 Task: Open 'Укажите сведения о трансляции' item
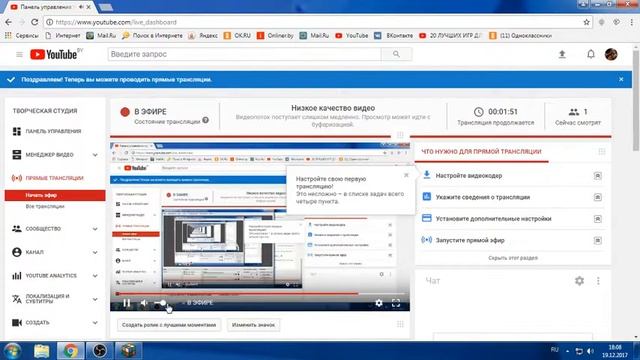482,197
